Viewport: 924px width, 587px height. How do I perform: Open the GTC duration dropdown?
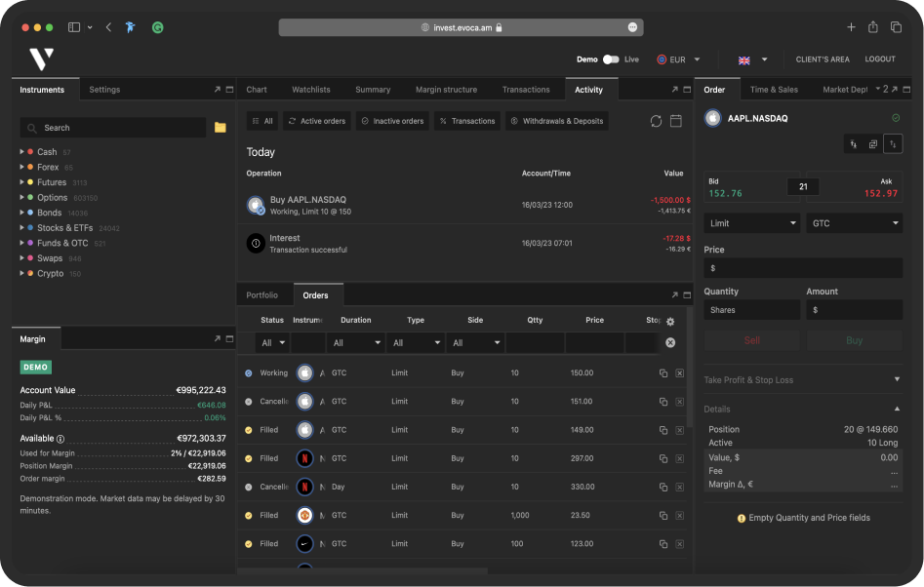point(854,223)
